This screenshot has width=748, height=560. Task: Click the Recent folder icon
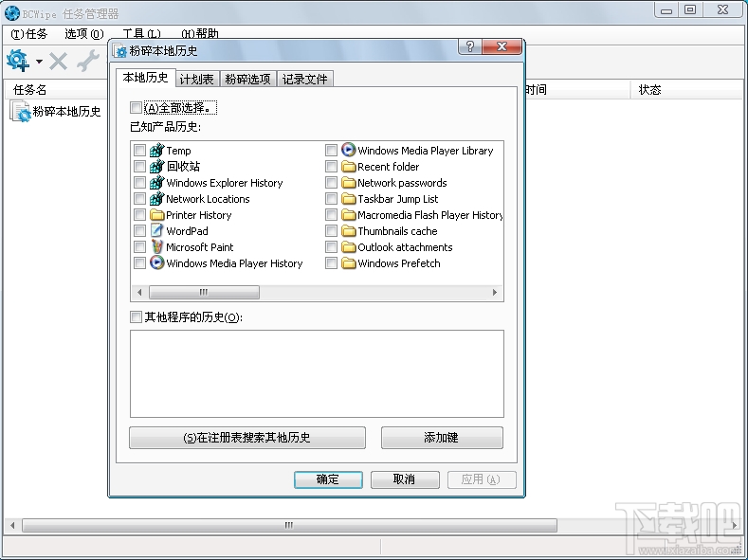pyautogui.click(x=349, y=167)
